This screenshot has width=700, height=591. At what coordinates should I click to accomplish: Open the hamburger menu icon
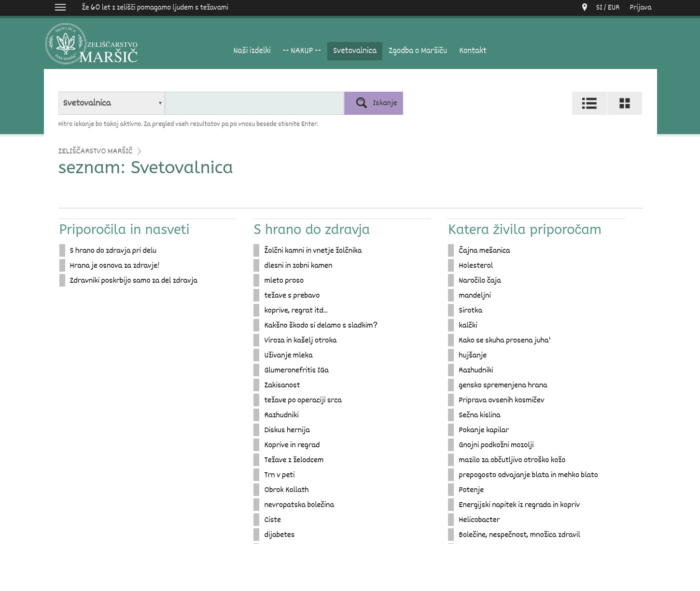(60, 7)
